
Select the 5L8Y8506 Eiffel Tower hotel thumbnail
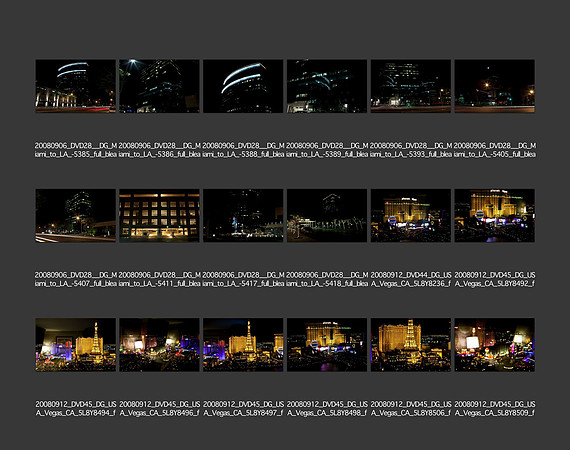[411, 345]
